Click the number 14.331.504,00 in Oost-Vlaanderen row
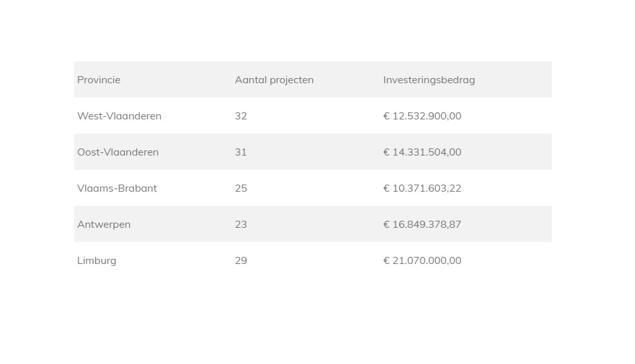Viewport: 635px width, 364px height. [427, 152]
